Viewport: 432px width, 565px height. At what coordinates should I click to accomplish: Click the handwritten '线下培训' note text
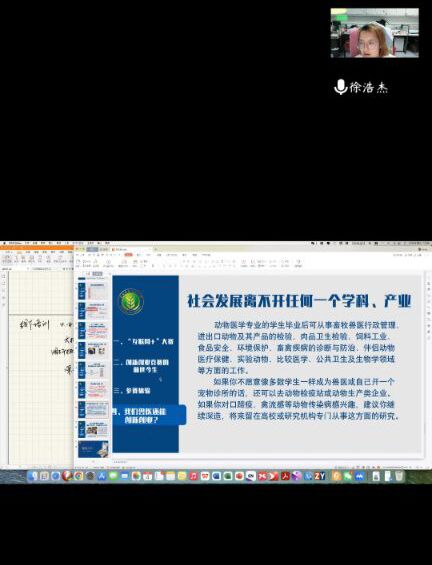click(34, 325)
